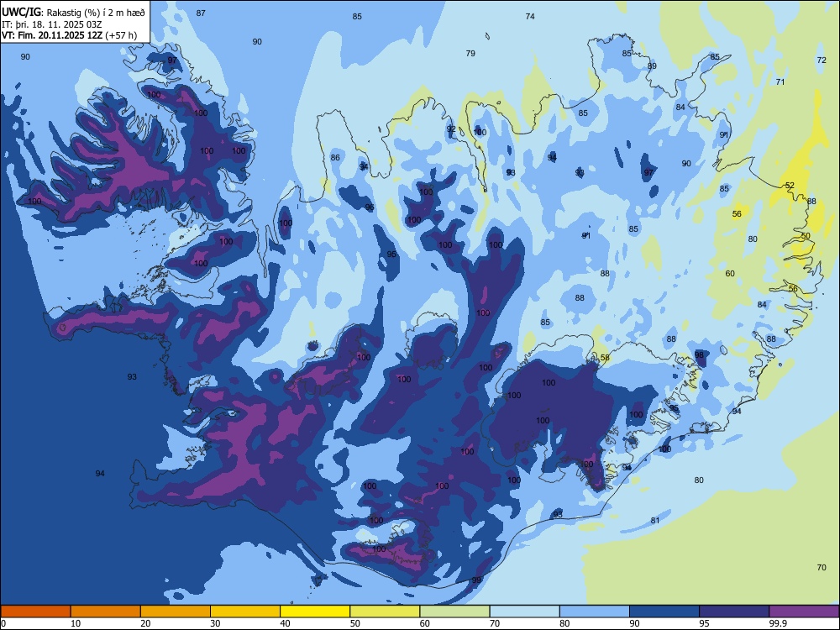Click the valid time 'VT: Fim. 20.11.2025 12Z (+57 h)'
This screenshot has height=630, width=840.
click(x=69, y=35)
